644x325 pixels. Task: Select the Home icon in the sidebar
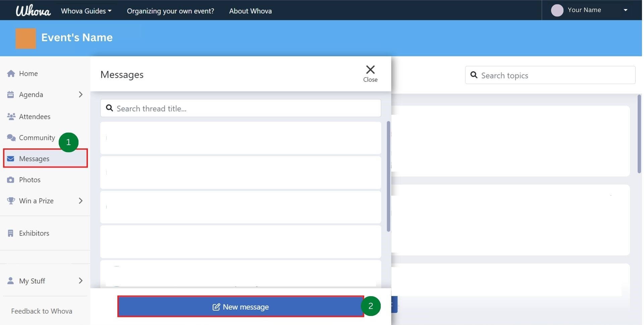coord(11,73)
